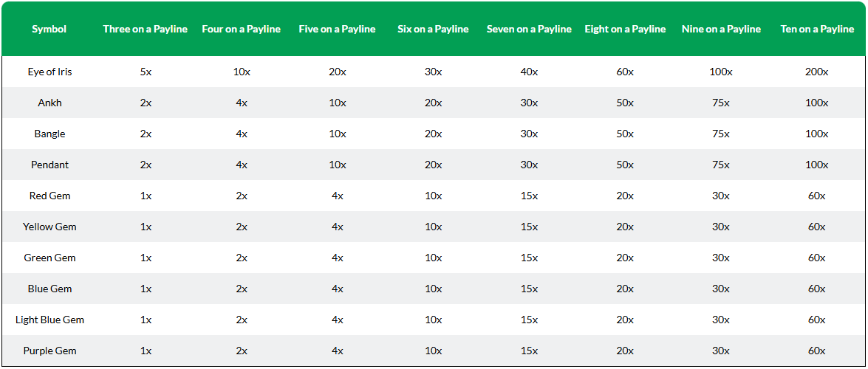
Task: Click the Green Gem row label
Action: pos(49,258)
